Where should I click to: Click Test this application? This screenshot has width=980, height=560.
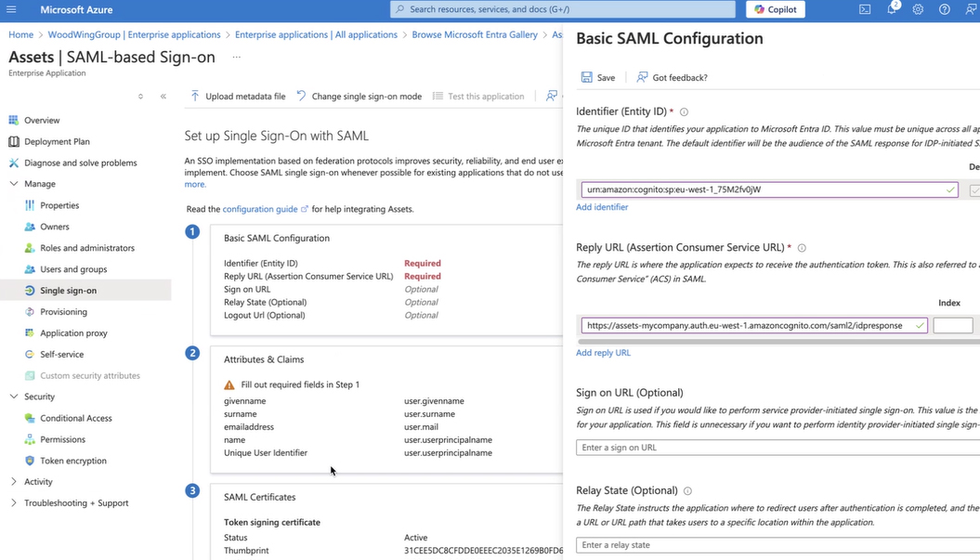478,97
